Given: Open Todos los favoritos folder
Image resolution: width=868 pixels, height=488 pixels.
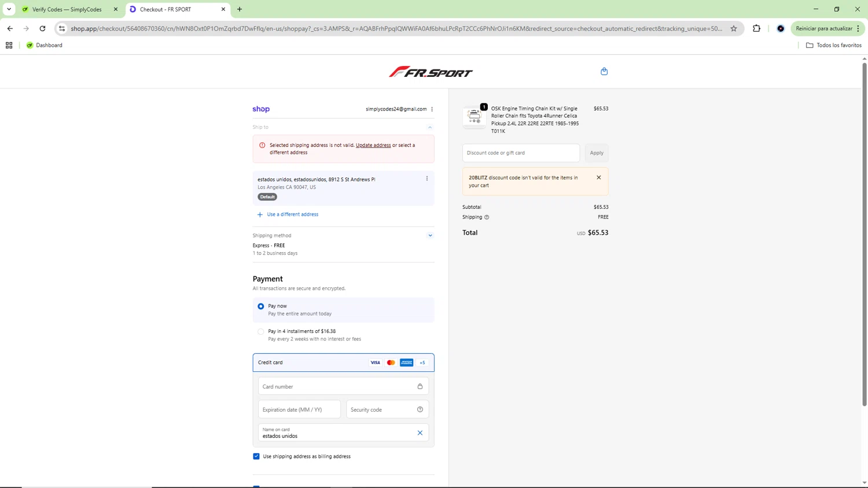Looking at the screenshot, I should (x=834, y=45).
